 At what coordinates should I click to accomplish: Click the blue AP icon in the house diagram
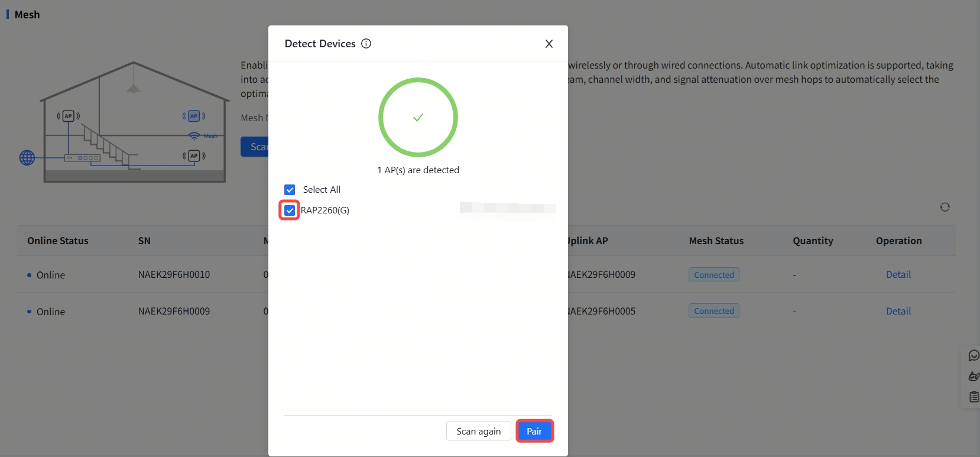click(194, 116)
